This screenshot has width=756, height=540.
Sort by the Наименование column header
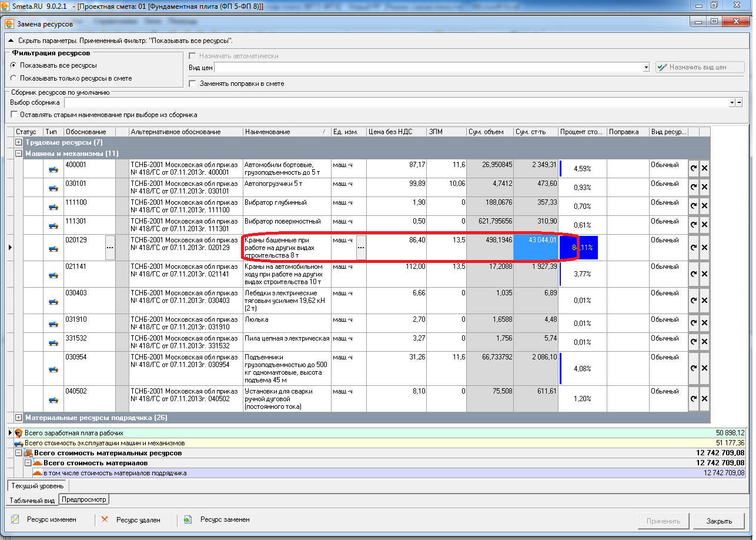point(287,132)
